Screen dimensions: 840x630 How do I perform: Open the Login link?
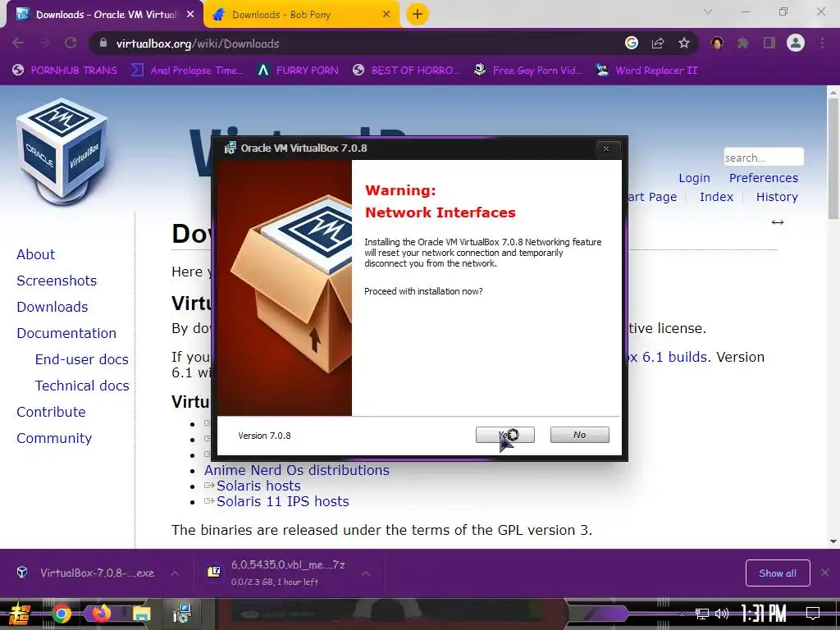[x=694, y=178]
